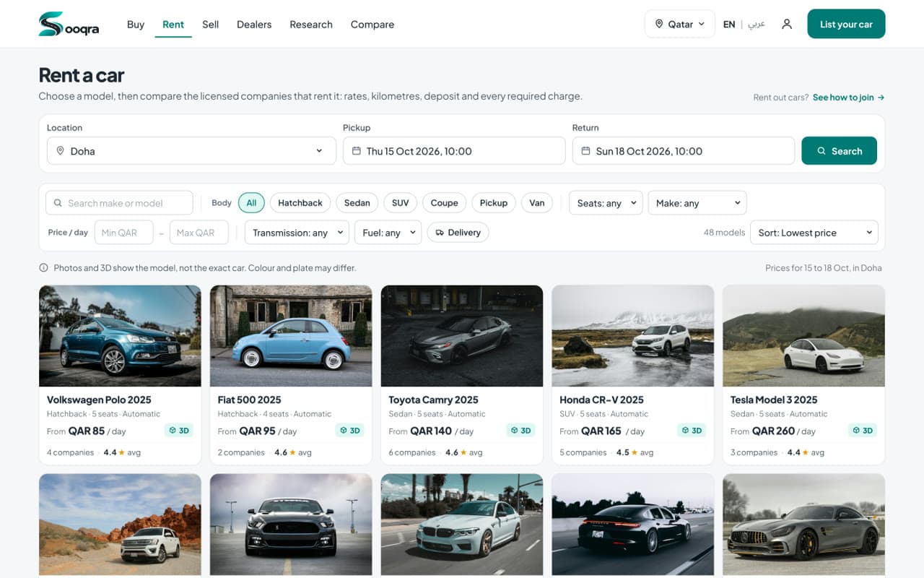Open the Sort: Lowest price dropdown

point(814,233)
